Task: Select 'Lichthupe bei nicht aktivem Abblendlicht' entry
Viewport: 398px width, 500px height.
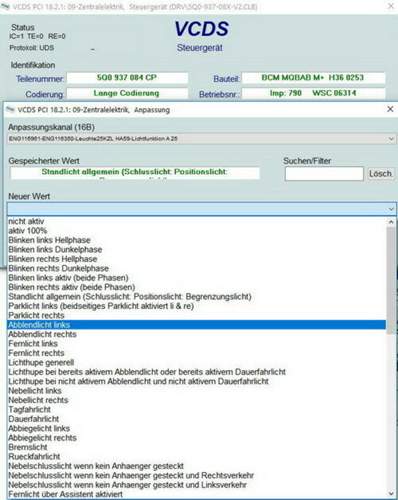Action: [x=197, y=381]
